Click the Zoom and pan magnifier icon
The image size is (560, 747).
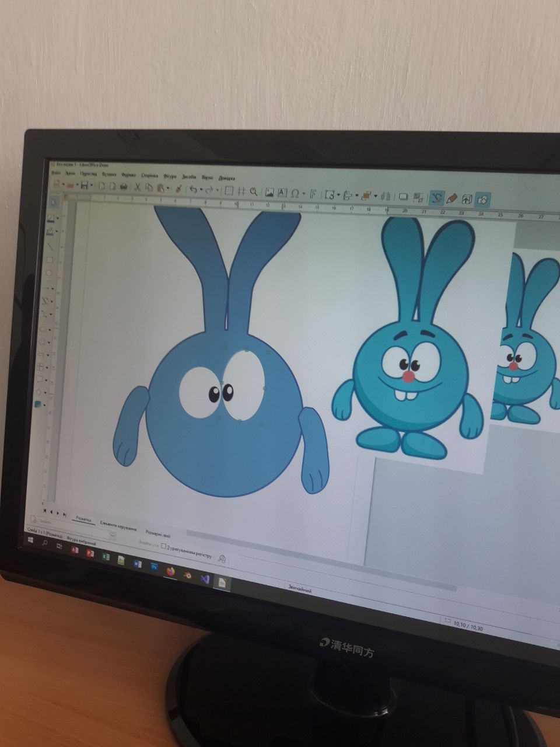(x=253, y=191)
